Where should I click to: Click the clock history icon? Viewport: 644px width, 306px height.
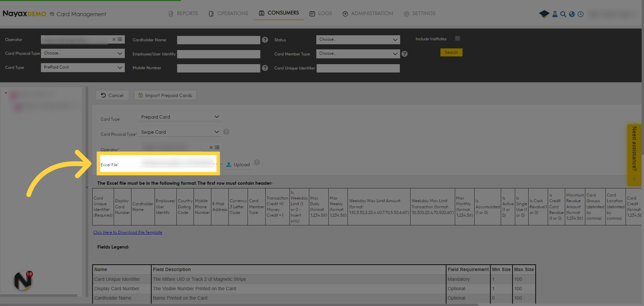(x=581, y=14)
